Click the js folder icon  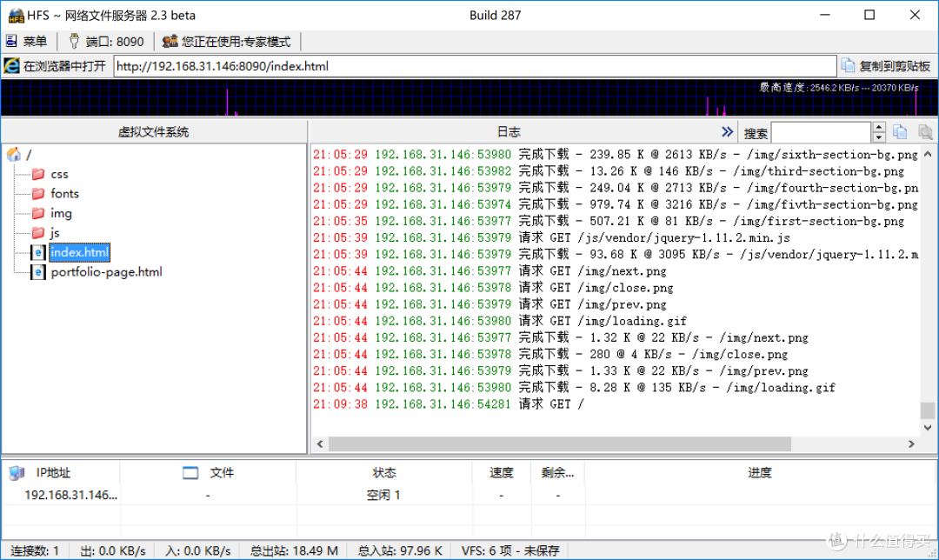click(38, 232)
